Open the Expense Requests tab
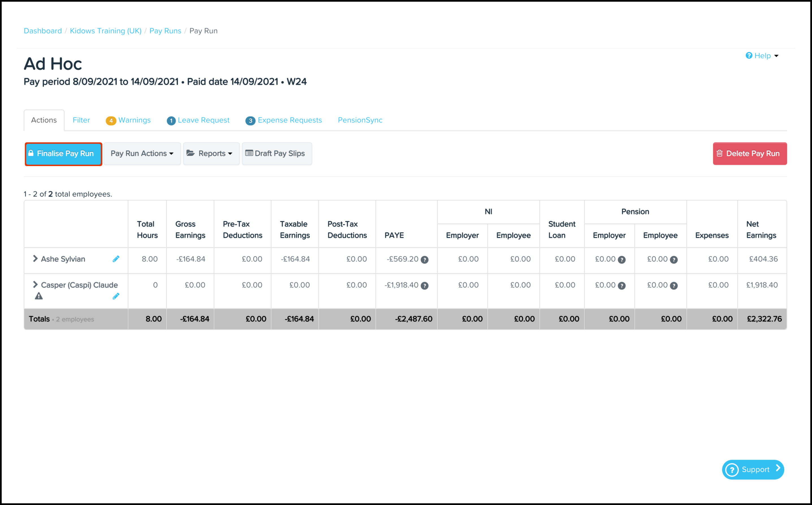The height and width of the screenshot is (505, 812). [x=284, y=120]
